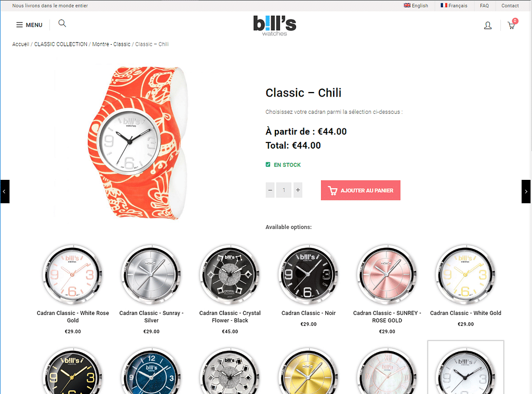Increase quantity with plus button
The width and height of the screenshot is (532, 394).
[298, 190]
